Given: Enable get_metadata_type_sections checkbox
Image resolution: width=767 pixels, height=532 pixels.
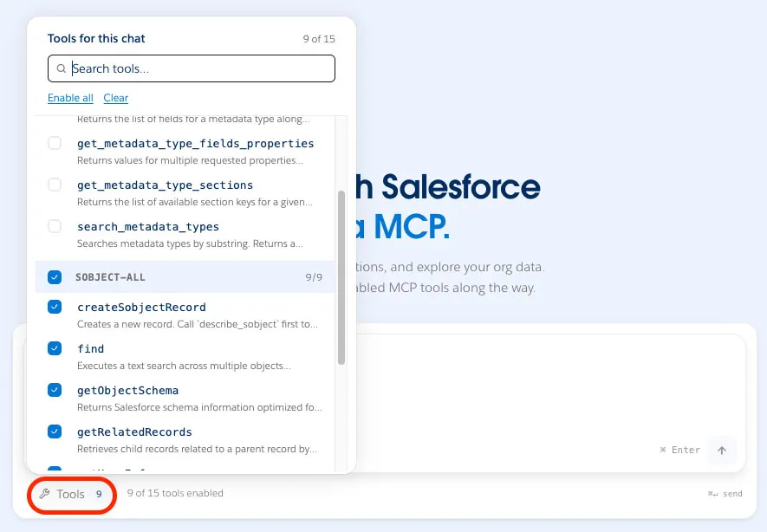Looking at the screenshot, I should [x=55, y=185].
